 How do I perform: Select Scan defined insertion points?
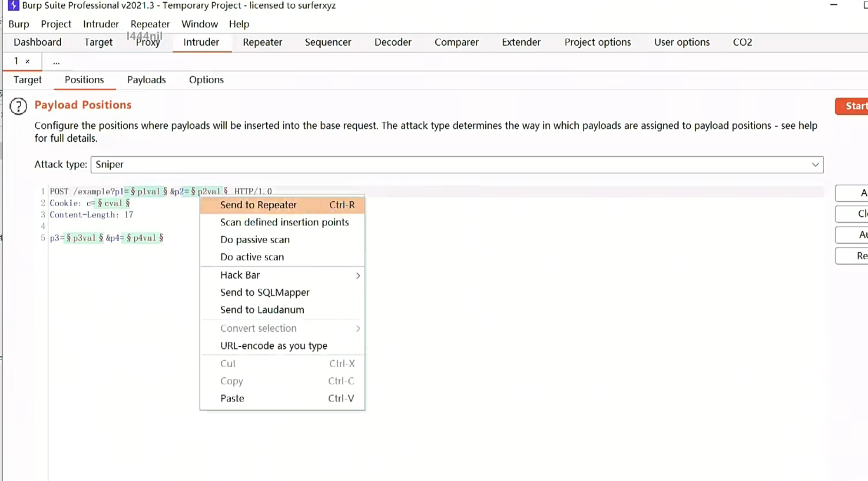click(x=284, y=222)
